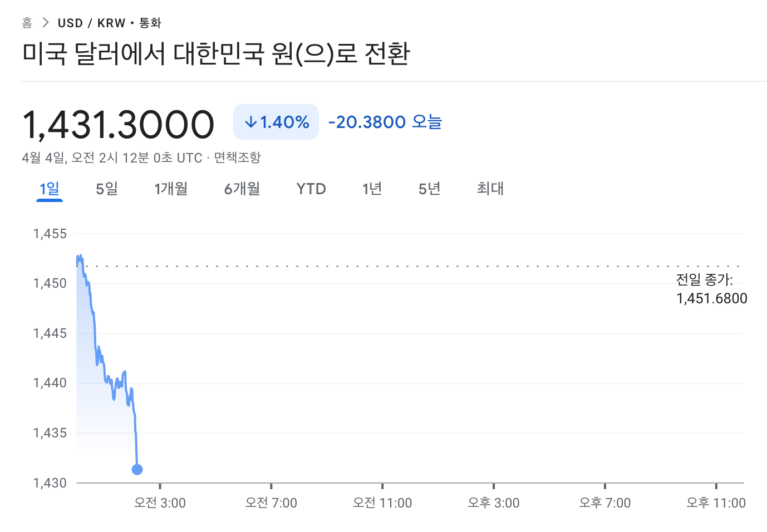This screenshot has height=532, width=767.
Task: Switch chart to 1년 range
Action: click(372, 189)
